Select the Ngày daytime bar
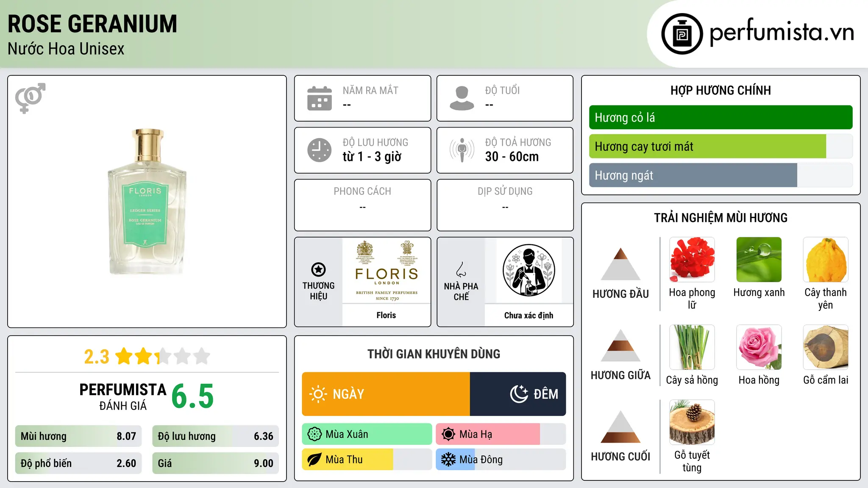868x488 pixels. 386,394
